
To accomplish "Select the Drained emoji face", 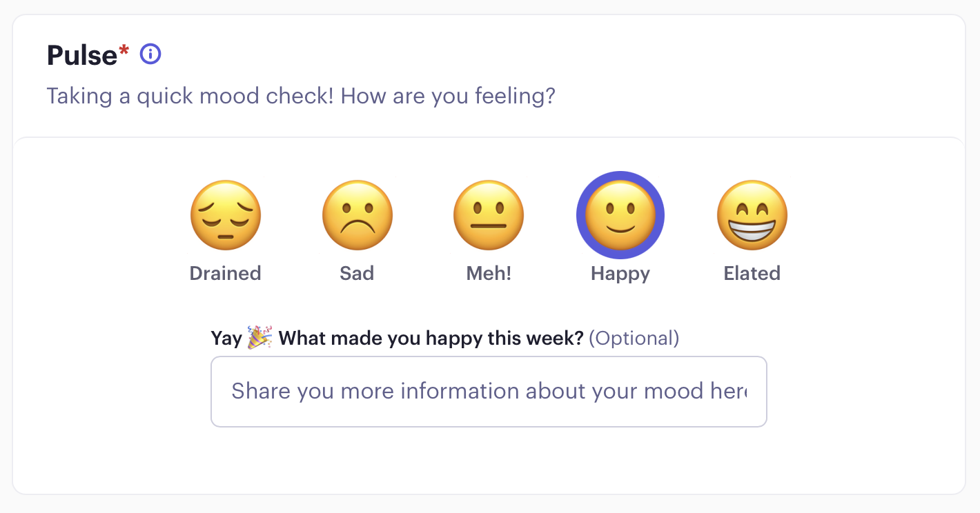I will pos(226,215).
